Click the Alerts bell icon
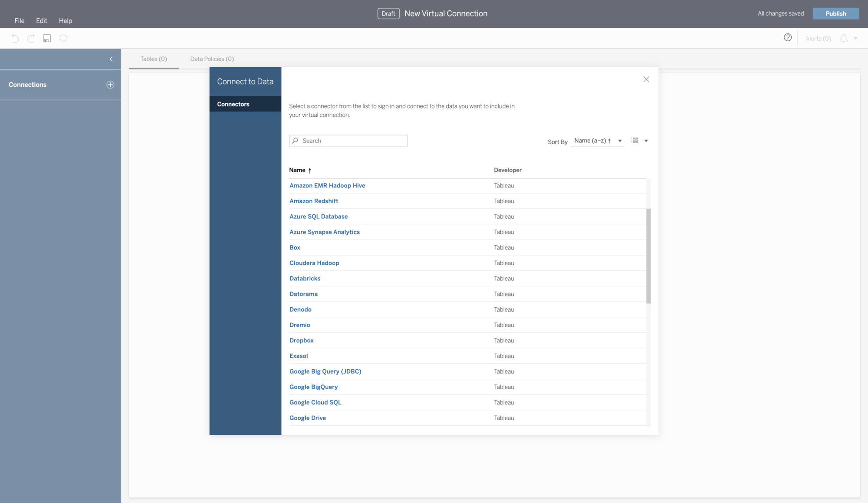The height and width of the screenshot is (503, 868). [x=843, y=38]
